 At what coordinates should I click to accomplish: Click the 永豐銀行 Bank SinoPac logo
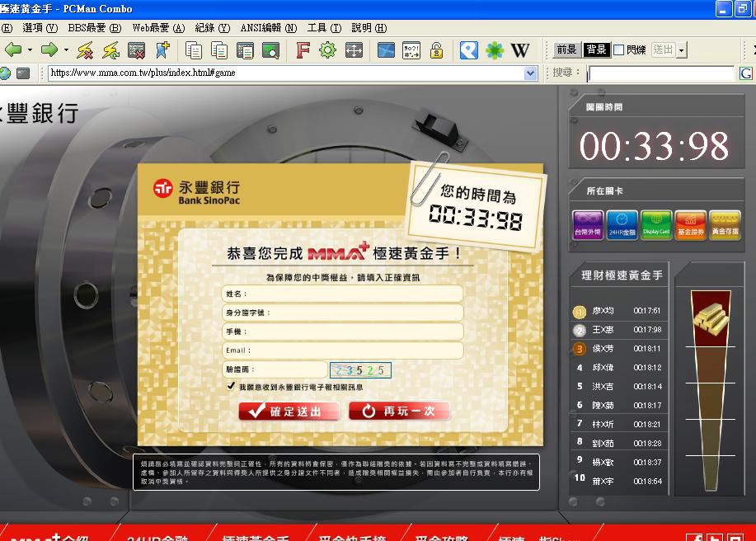click(x=197, y=192)
